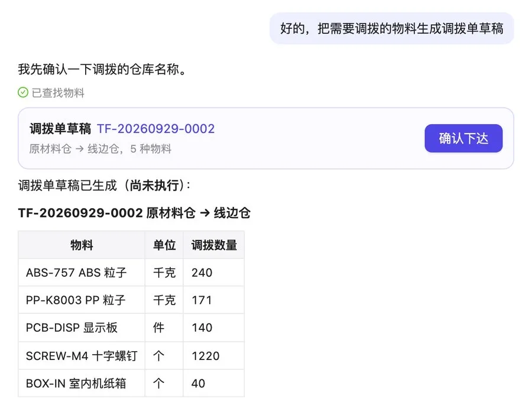The width and height of the screenshot is (532, 399).
Task: Click the heading TF-20260929-0002 原材料仓 → 线边仓
Action: pyautogui.click(x=134, y=213)
